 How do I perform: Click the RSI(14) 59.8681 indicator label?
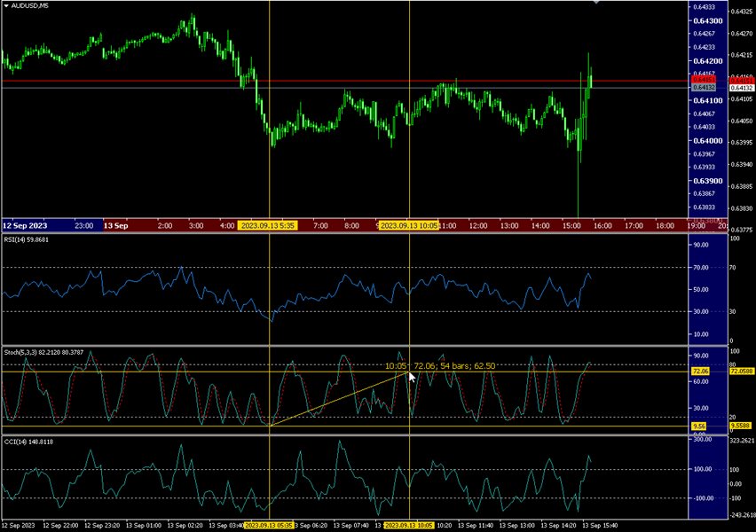(27, 239)
